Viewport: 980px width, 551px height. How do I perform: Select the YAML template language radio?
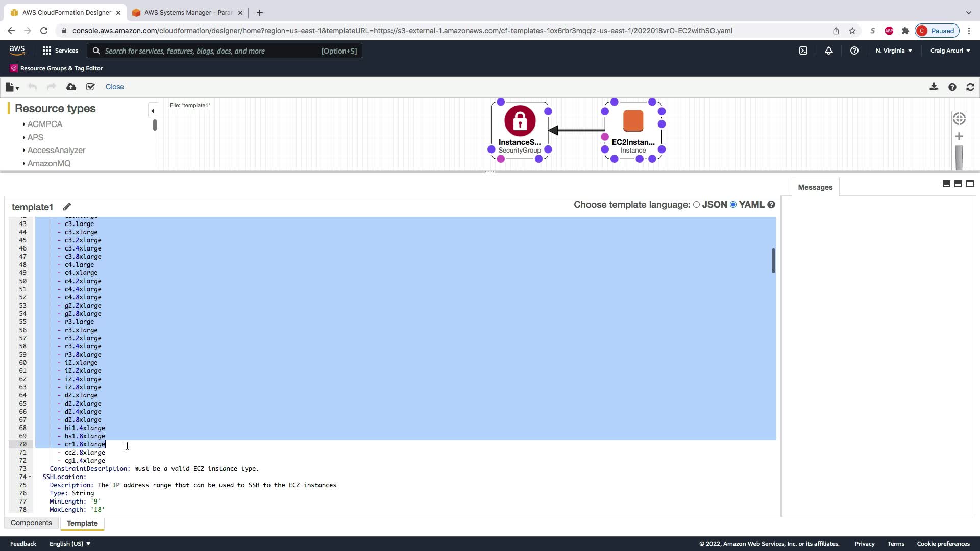[x=733, y=205]
